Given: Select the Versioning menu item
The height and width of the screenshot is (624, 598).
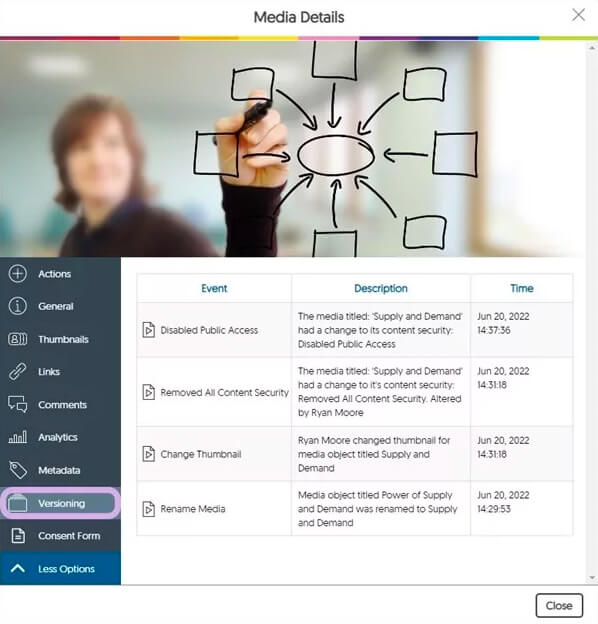Looking at the screenshot, I should point(60,503).
